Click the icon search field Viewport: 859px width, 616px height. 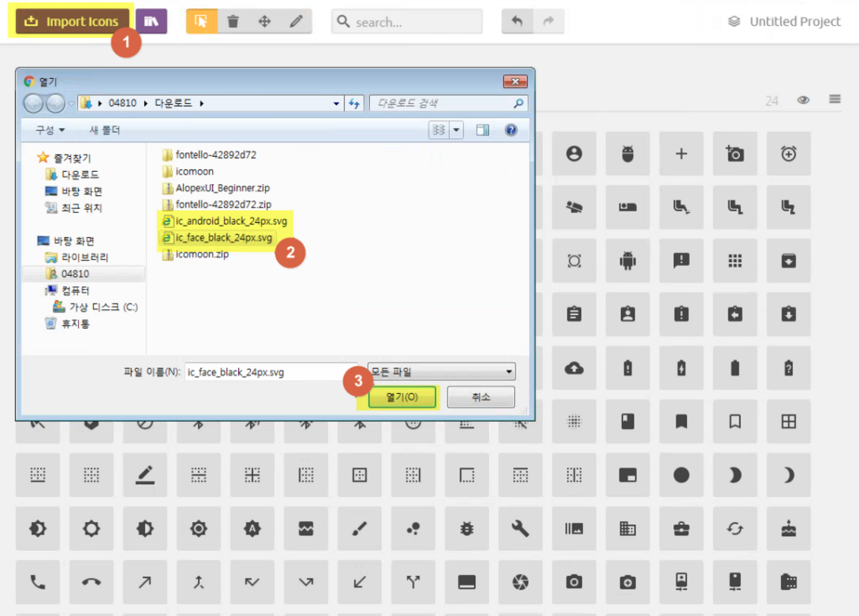click(x=413, y=22)
